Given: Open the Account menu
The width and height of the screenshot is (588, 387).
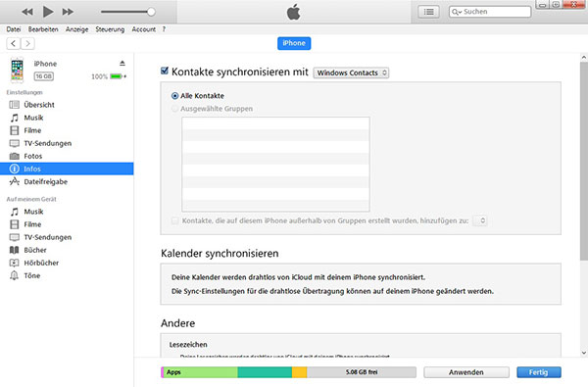Looking at the screenshot, I should [x=144, y=29].
